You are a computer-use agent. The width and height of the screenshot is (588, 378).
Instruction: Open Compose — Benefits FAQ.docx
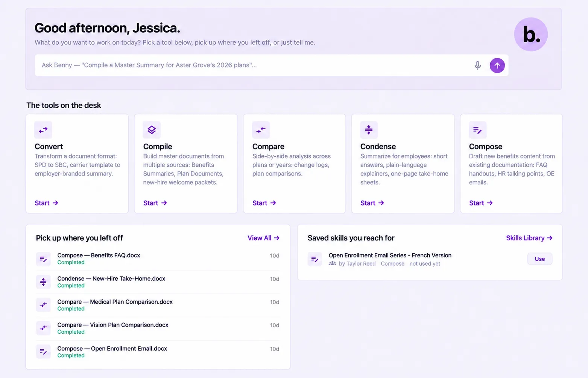[x=158, y=259]
